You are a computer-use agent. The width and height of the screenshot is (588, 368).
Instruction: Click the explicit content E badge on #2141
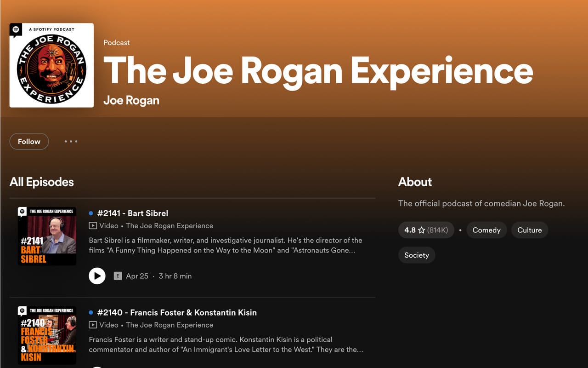[117, 276]
